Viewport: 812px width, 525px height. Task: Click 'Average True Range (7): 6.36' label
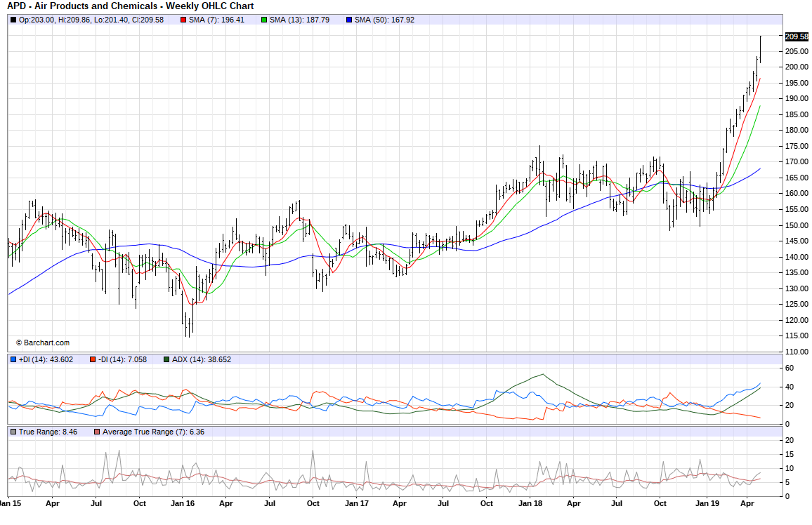[153, 432]
